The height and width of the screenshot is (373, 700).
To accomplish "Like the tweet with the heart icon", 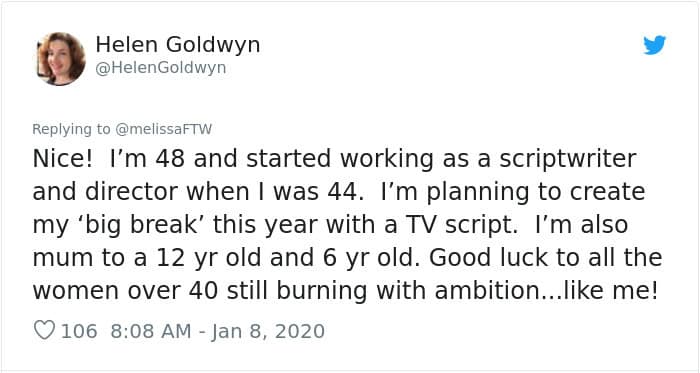I will pos(44,331).
